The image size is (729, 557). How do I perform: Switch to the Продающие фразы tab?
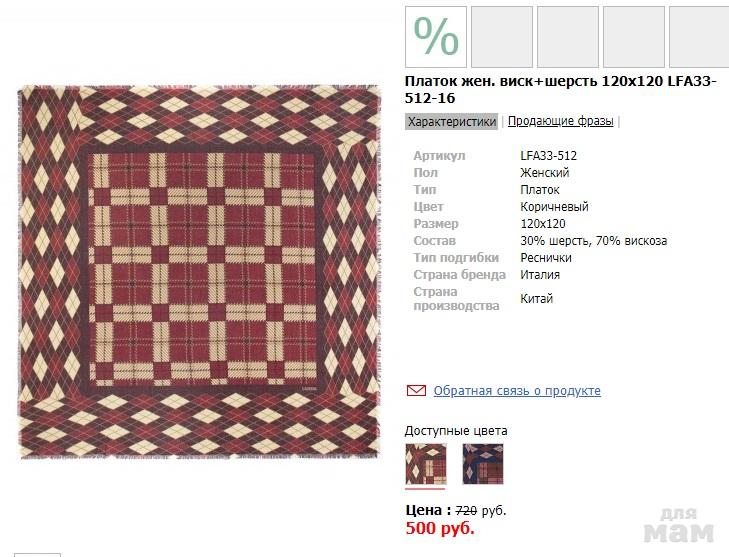560,122
